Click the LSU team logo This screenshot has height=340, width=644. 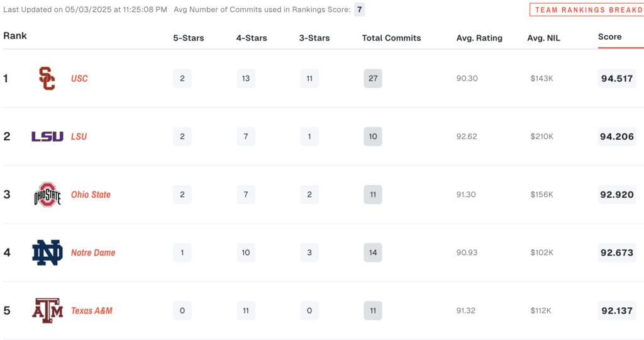pos(47,137)
